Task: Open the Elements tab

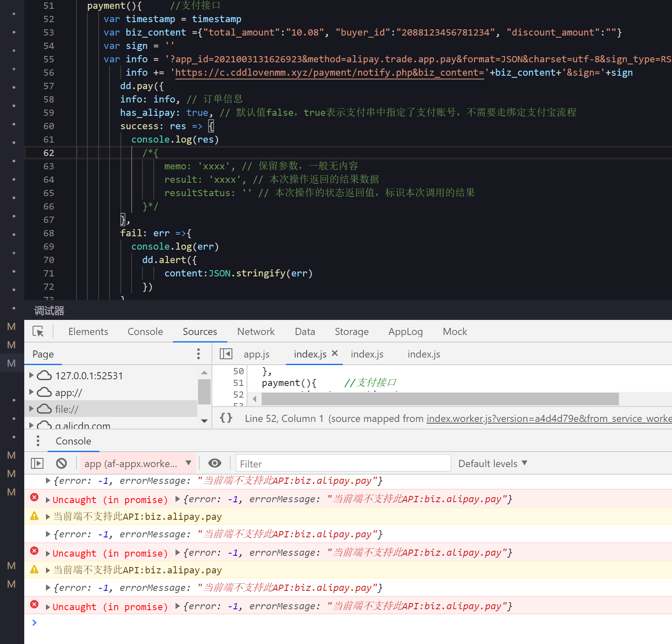Action: (x=88, y=332)
